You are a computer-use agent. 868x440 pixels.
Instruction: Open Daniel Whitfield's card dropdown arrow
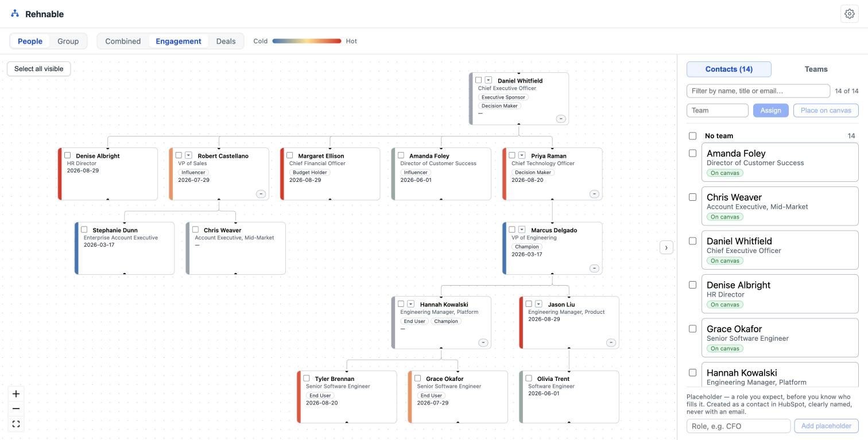coord(489,80)
